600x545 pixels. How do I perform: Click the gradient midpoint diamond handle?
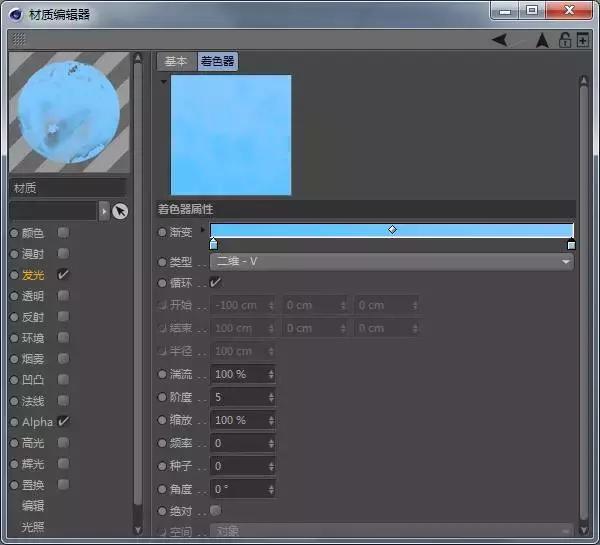[x=392, y=229]
